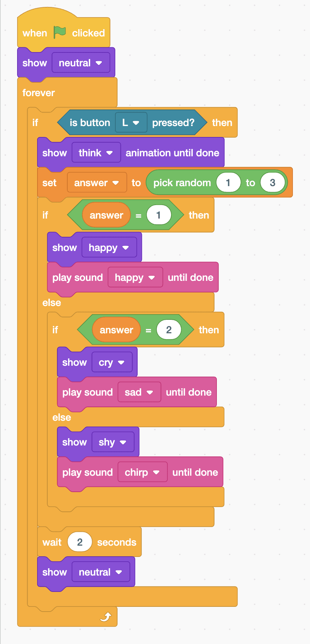
Task: Expand the think animation dropdown
Action: click(x=96, y=152)
